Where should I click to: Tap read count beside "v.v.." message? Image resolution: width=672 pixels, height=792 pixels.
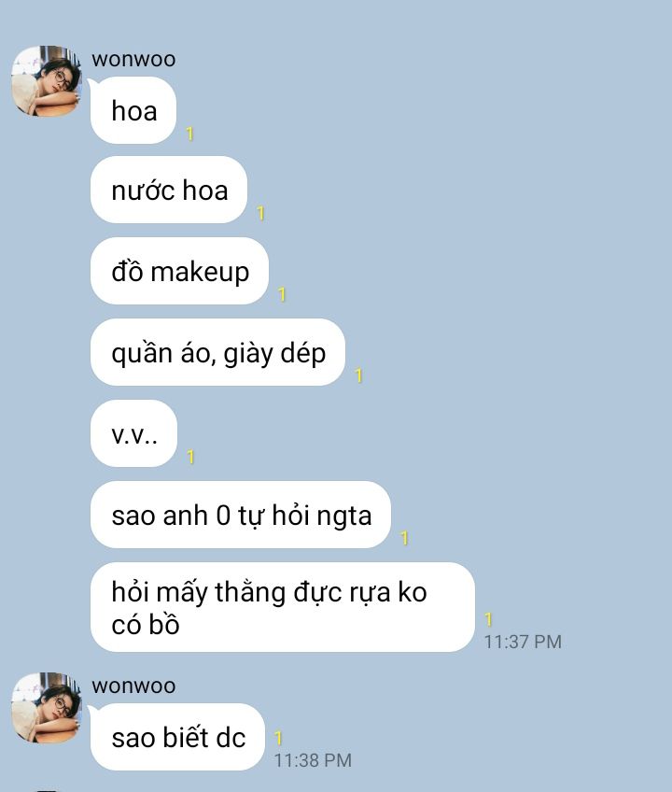tap(190, 457)
